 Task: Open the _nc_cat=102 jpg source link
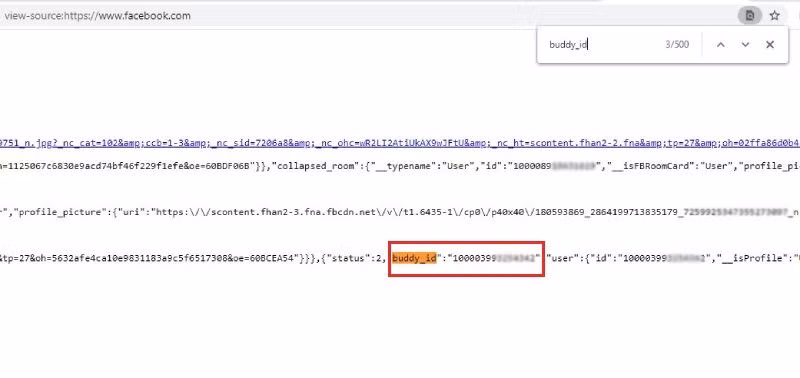coord(400,143)
